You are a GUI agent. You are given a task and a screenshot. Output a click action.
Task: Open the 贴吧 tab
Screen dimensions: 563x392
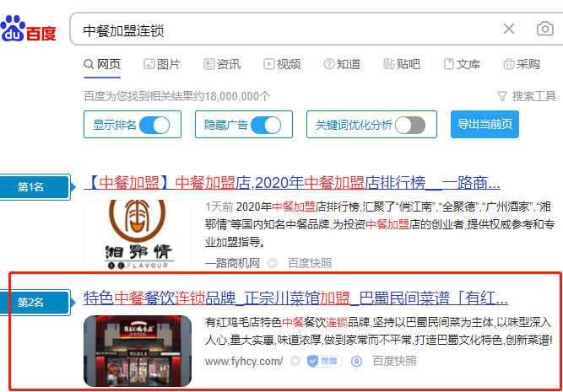click(402, 64)
